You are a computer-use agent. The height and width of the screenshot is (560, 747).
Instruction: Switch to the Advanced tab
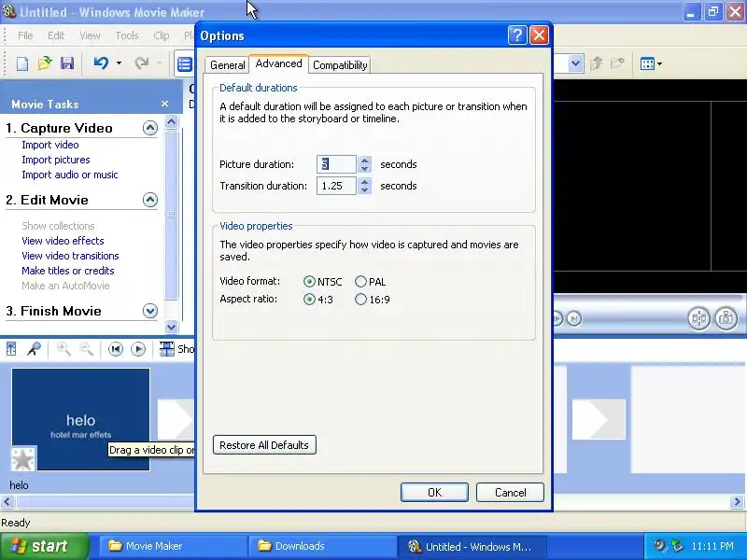(x=278, y=63)
